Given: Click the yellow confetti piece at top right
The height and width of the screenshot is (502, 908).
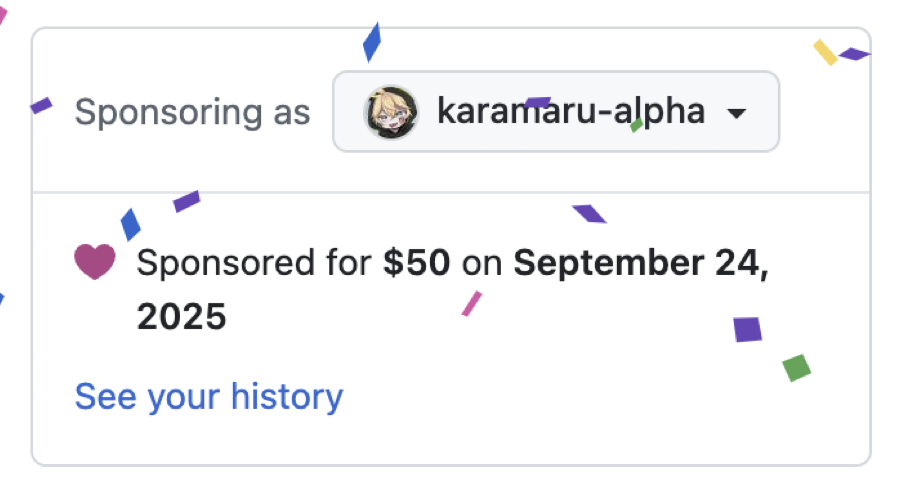Looking at the screenshot, I should 825,52.
